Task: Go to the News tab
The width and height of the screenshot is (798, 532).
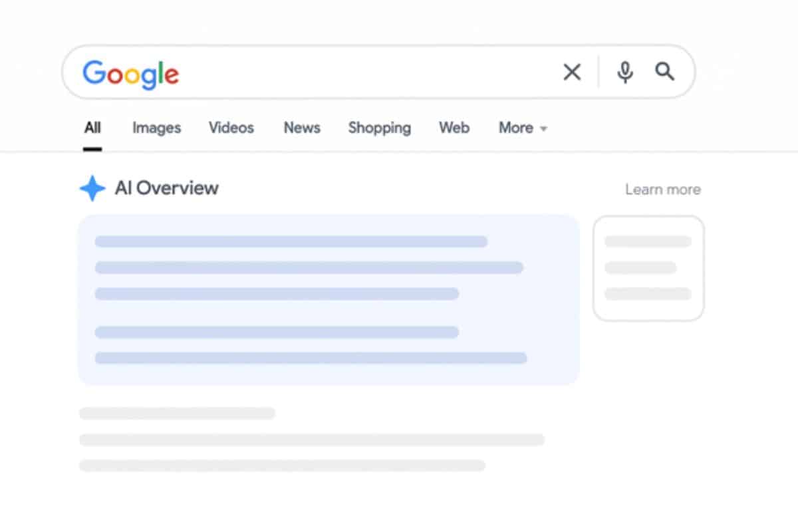Action: (x=302, y=128)
